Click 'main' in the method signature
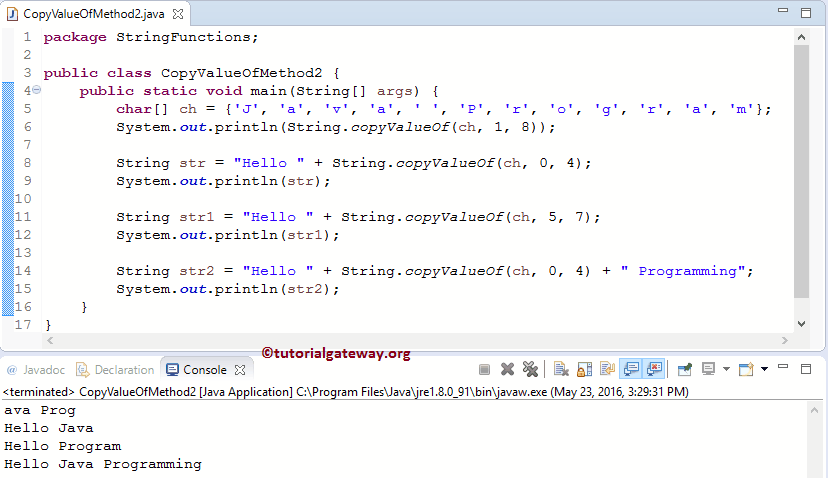The image size is (828, 478). pyautogui.click(x=268, y=91)
